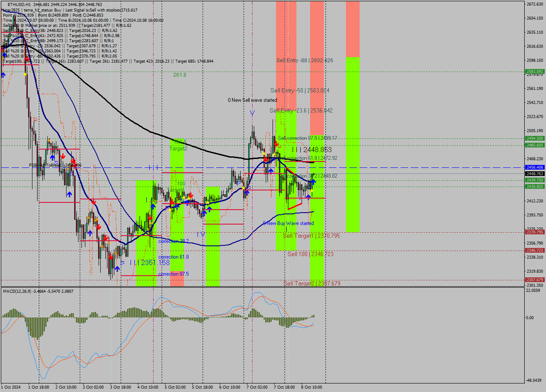Click the '0 New Sell wave started' annotation
This screenshot has height=392, width=546.
click(x=252, y=100)
